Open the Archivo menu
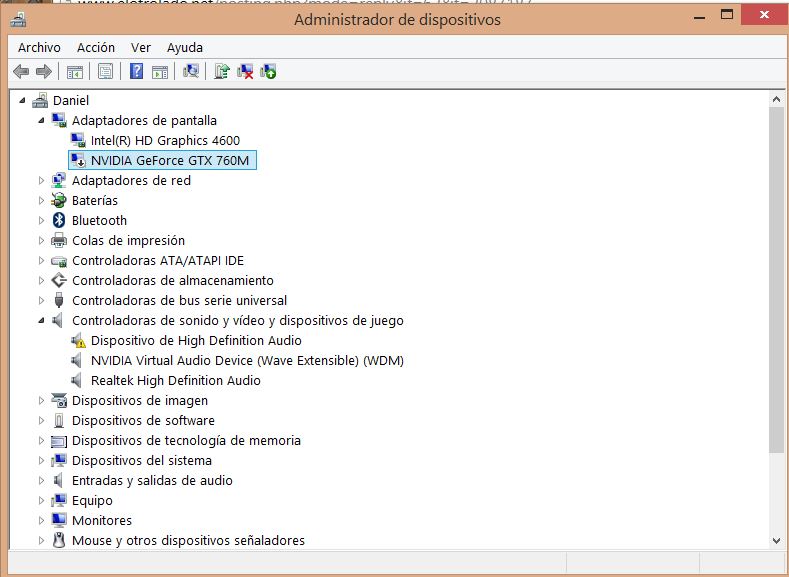 click(x=39, y=47)
